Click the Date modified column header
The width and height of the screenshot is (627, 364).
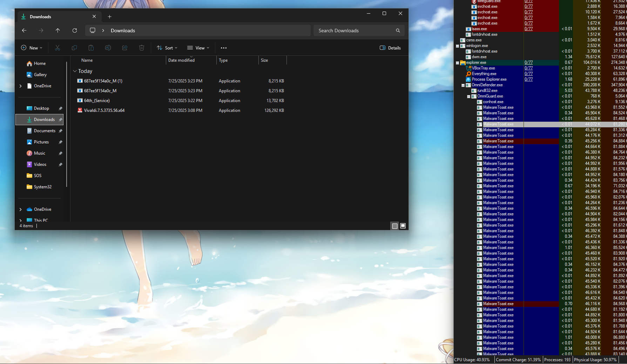tap(181, 60)
